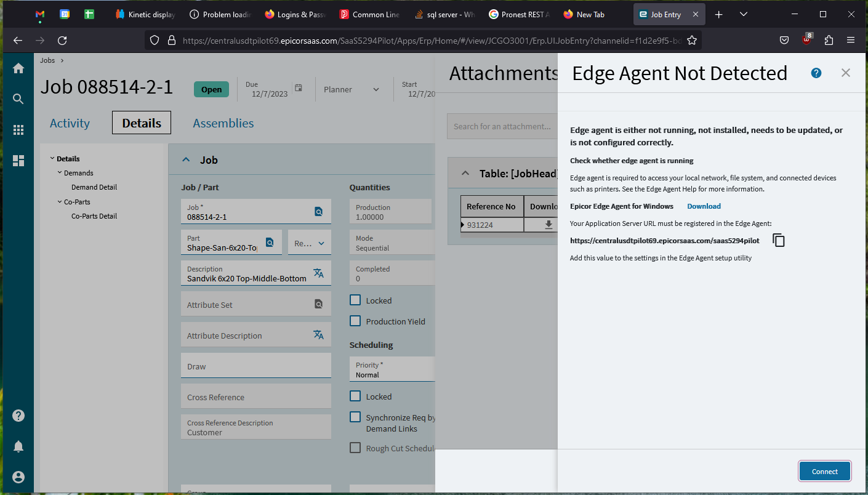Screen dimensions: 868x495
Task: Open the user account icon in the sidebar
Action: click(x=18, y=477)
